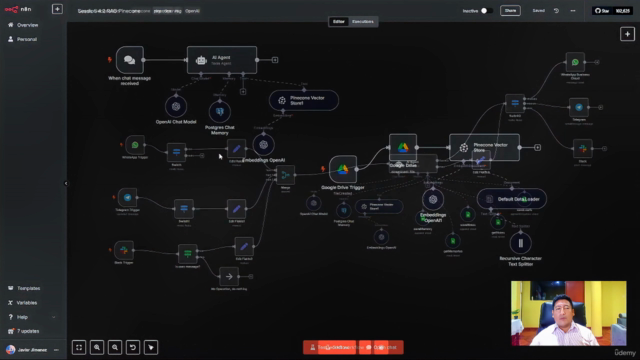
Task: Add a tool under AI Agent plus connector
Action: [243, 91]
